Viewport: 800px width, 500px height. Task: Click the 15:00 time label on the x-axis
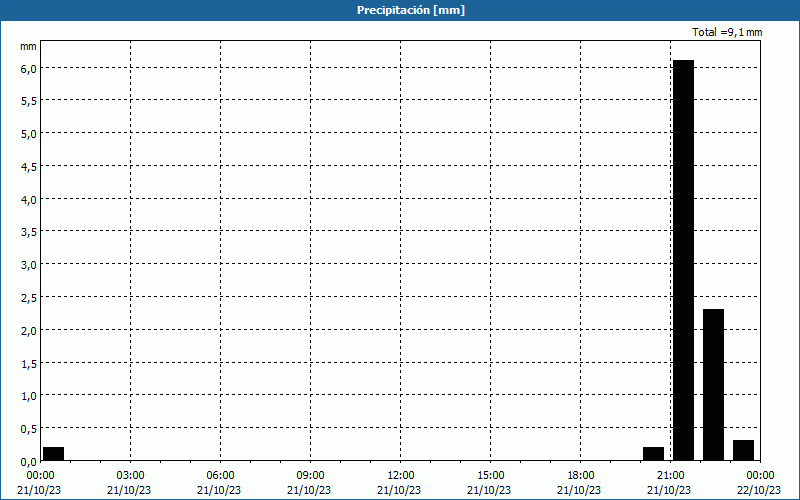tap(490, 476)
